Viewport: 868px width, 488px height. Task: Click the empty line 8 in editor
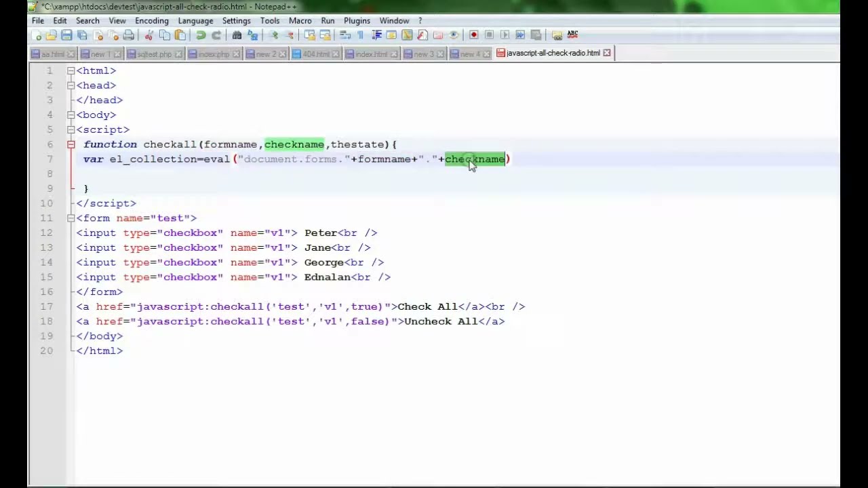point(458,174)
